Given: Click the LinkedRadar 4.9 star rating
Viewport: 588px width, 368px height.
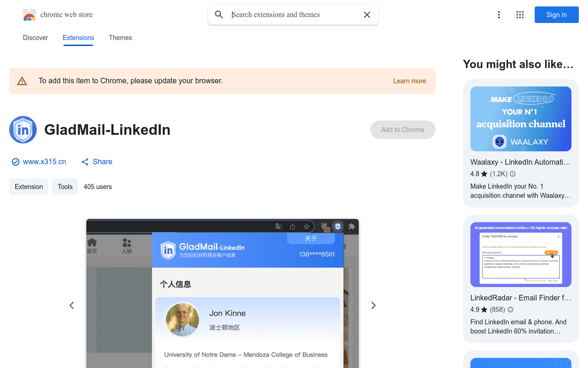Looking at the screenshot, I should point(479,310).
